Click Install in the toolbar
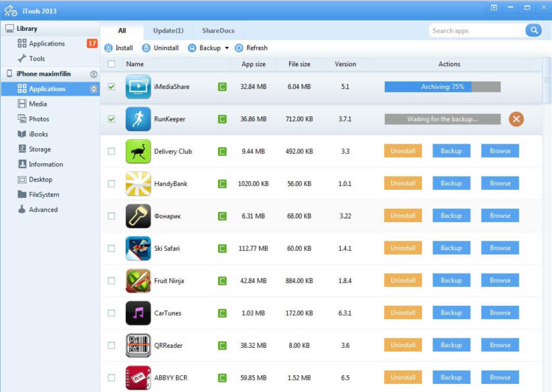Viewport: 552px width, 392px height. (x=119, y=48)
